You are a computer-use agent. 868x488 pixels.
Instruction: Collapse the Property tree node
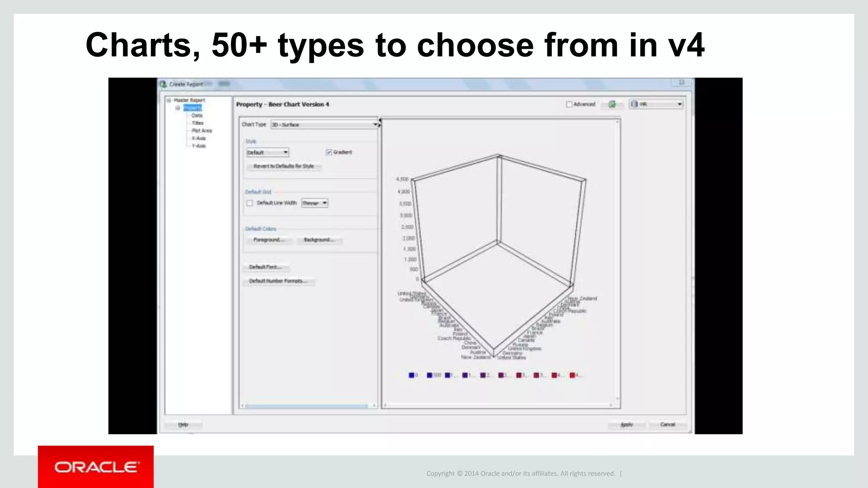click(x=178, y=108)
